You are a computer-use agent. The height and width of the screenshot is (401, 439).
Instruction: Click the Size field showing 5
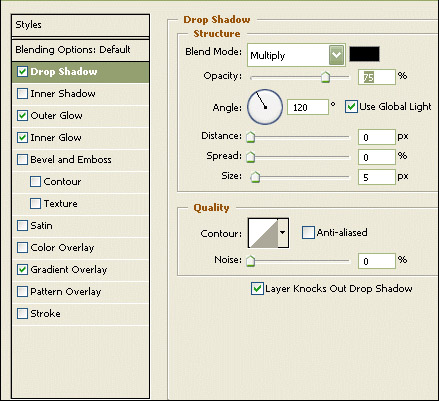[x=377, y=177]
